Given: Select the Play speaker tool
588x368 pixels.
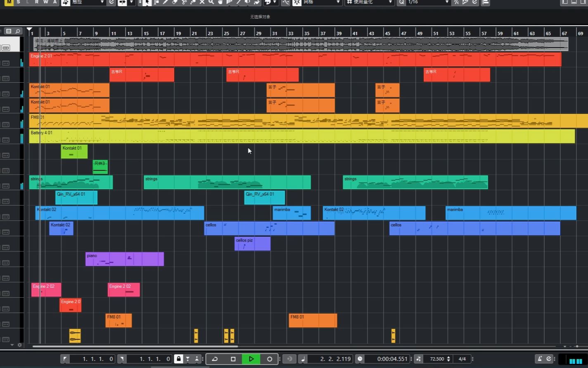Looking at the screenshot, I should (x=247, y=2).
